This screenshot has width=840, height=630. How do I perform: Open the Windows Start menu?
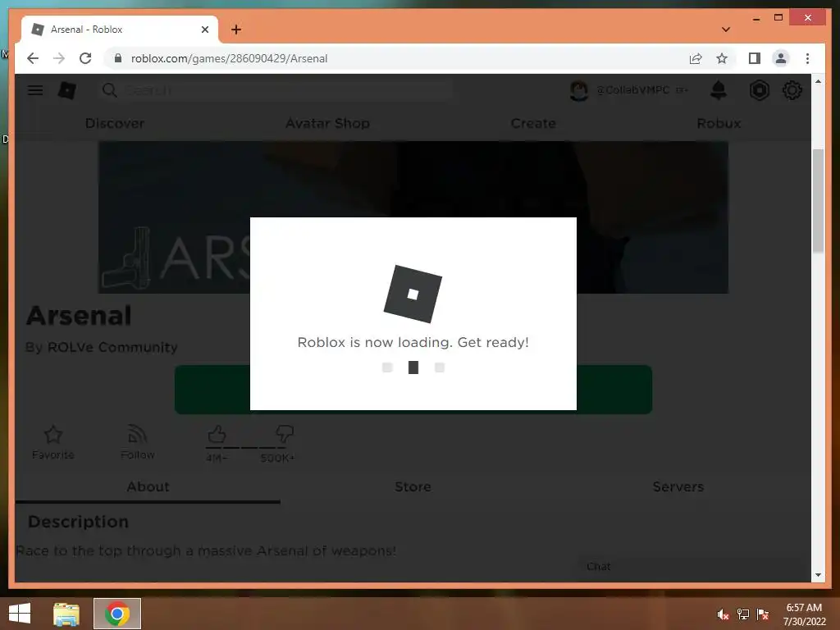[20, 614]
